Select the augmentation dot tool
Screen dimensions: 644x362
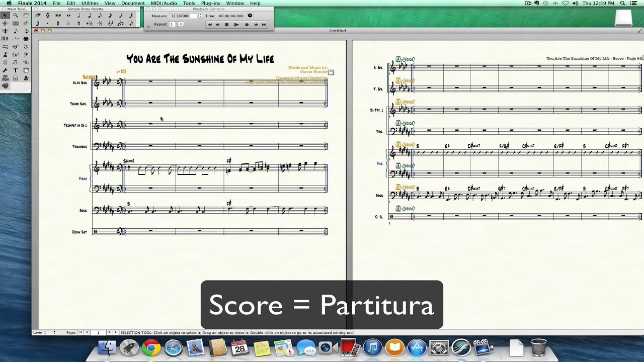(x=47, y=24)
